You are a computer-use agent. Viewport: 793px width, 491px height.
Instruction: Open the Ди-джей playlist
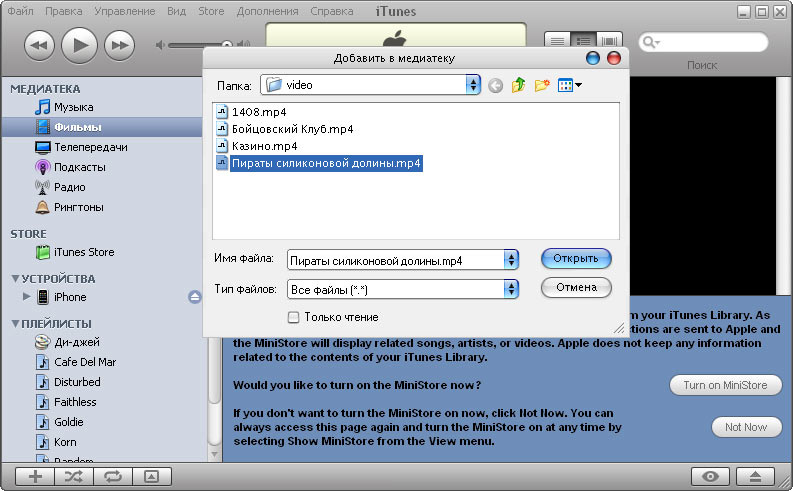click(x=76, y=342)
